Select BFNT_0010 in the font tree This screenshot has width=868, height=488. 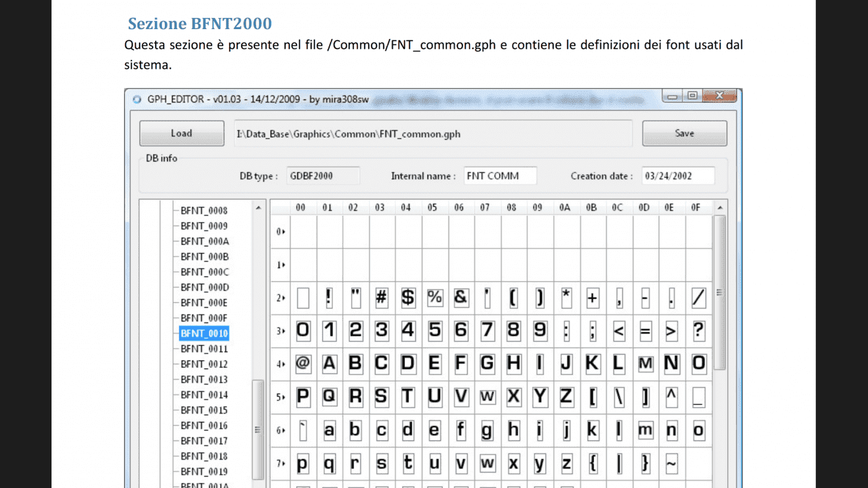click(204, 334)
